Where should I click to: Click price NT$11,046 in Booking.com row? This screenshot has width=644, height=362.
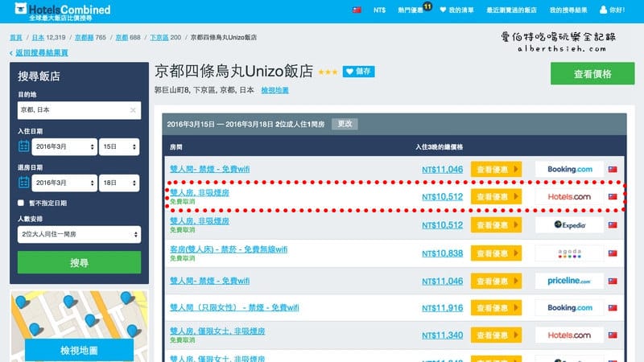pyautogui.click(x=442, y=169)
